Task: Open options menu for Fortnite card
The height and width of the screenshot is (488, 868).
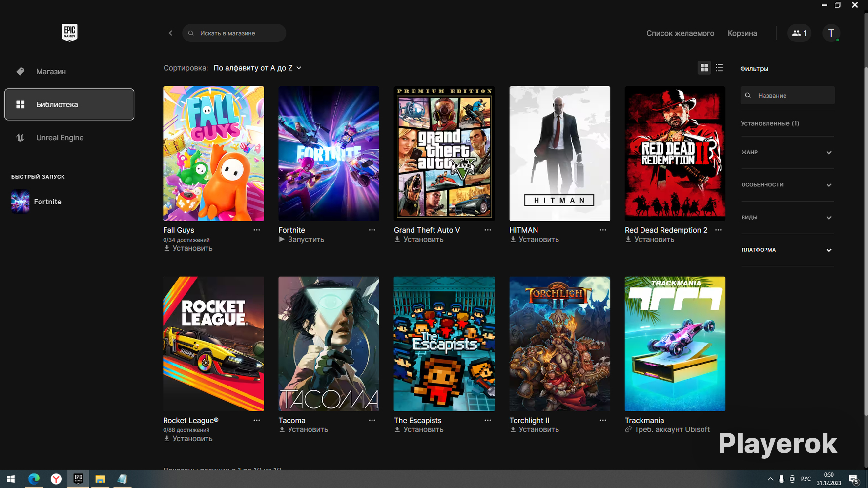Action: 372,230
